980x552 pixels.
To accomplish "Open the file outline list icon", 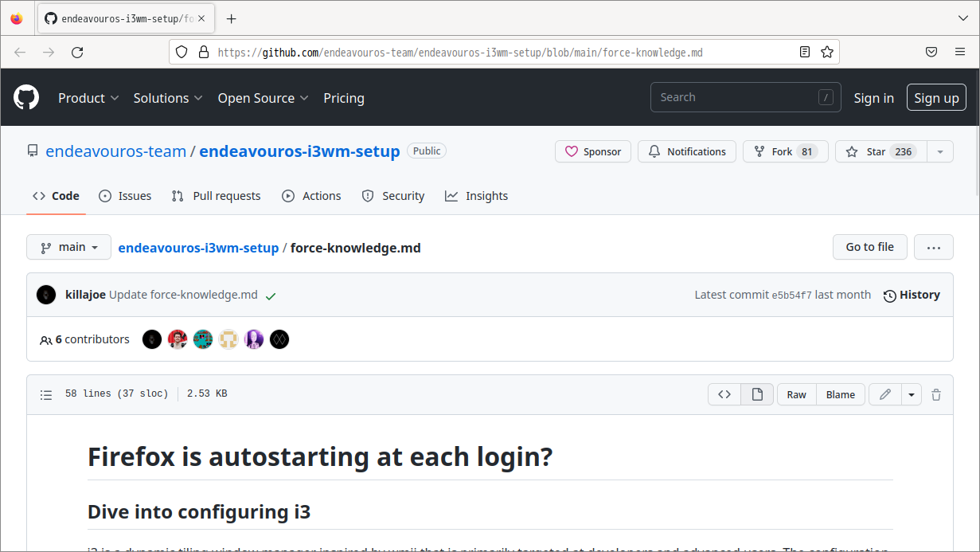I will click(46, 394).
